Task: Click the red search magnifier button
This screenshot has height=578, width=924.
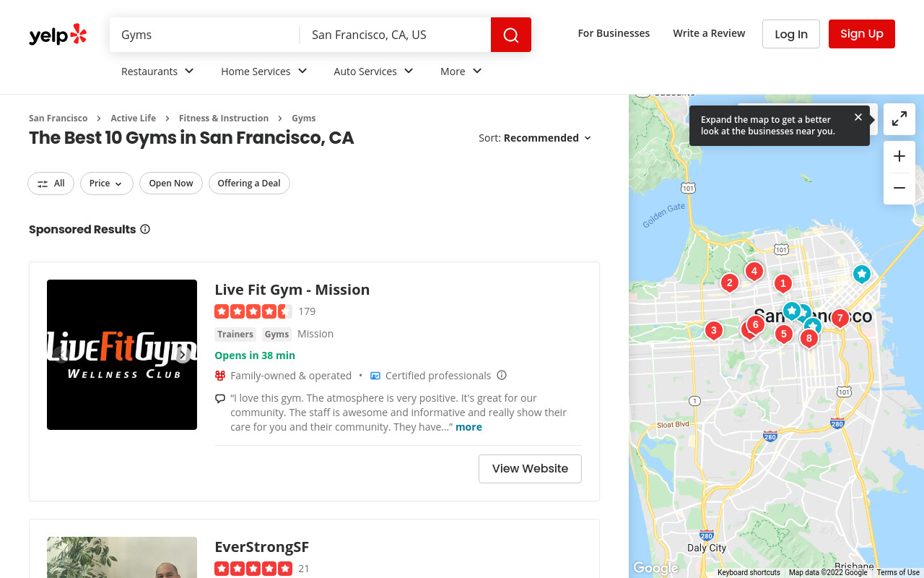Action: (511, 35)
